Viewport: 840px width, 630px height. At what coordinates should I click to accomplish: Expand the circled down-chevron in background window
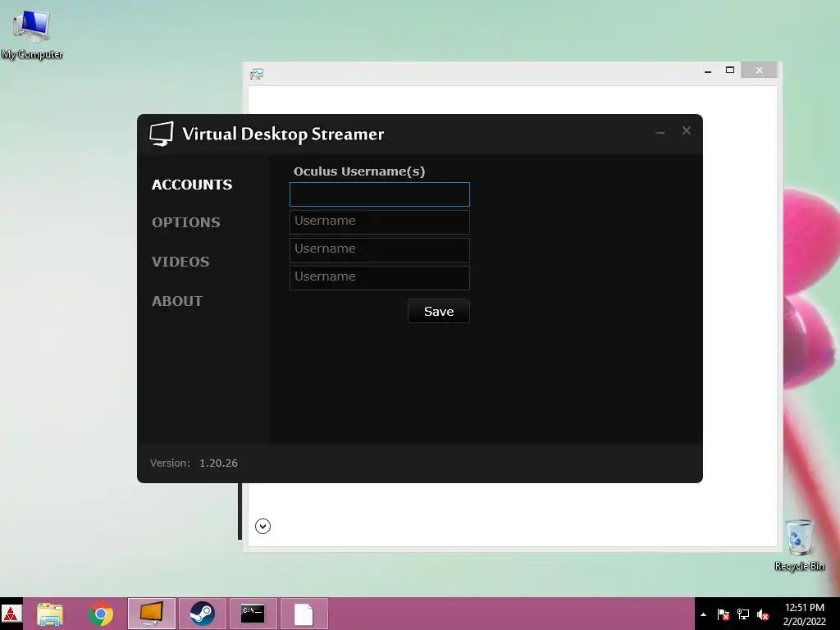tap(262, 526)
